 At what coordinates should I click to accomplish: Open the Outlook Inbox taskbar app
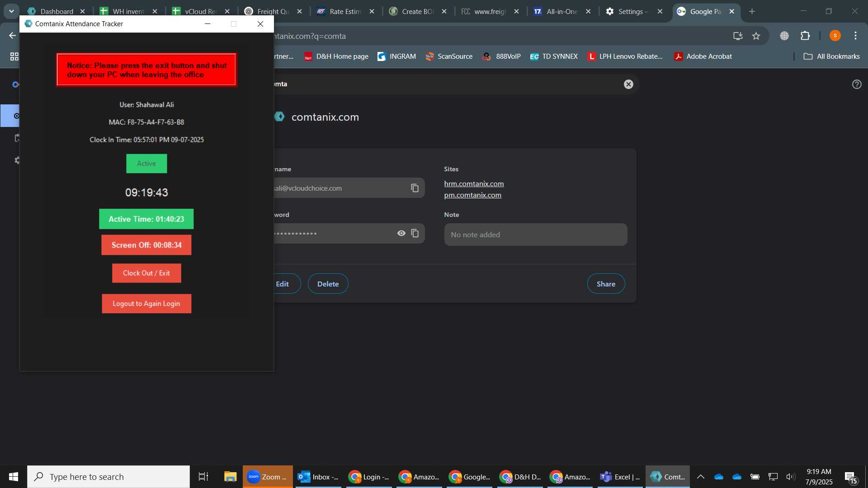click(x=318, y=477)
